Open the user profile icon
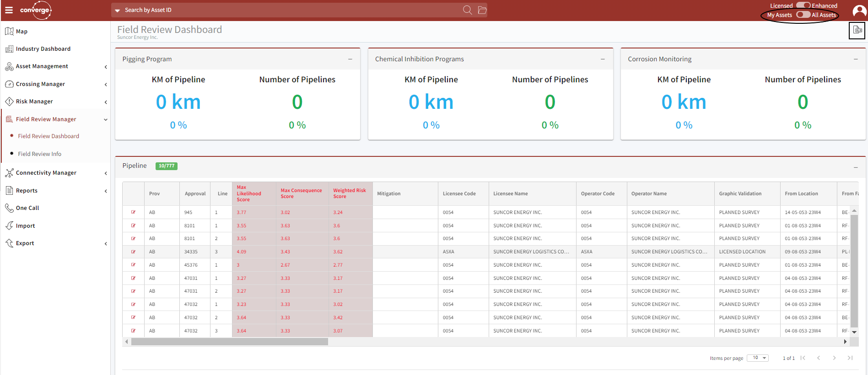The height and width of the screenshot is (375, 868). click(859, 11)
